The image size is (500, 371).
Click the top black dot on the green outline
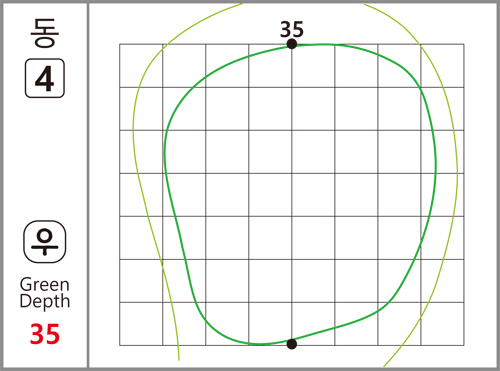coord(292,44)
